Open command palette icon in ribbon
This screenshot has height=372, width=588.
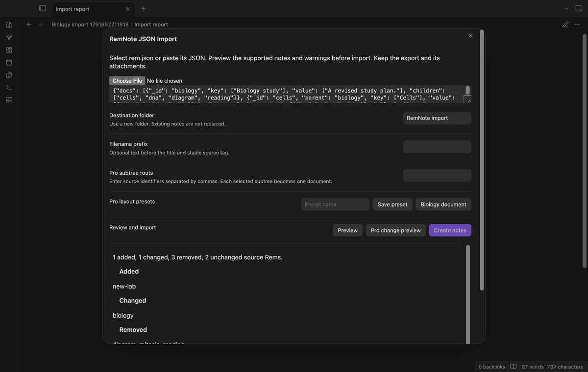click(9, 87)
